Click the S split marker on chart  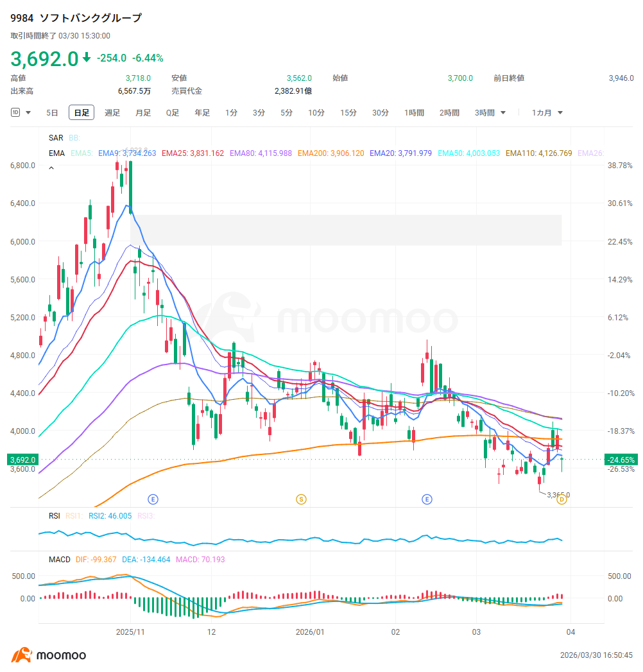(301, 499)
